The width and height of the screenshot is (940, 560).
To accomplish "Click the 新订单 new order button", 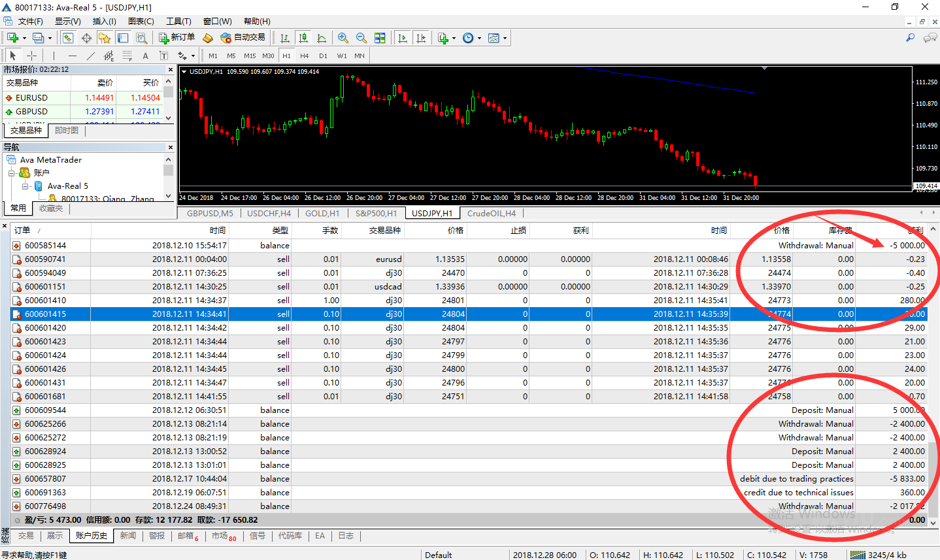I will click(x=176, y=38).
